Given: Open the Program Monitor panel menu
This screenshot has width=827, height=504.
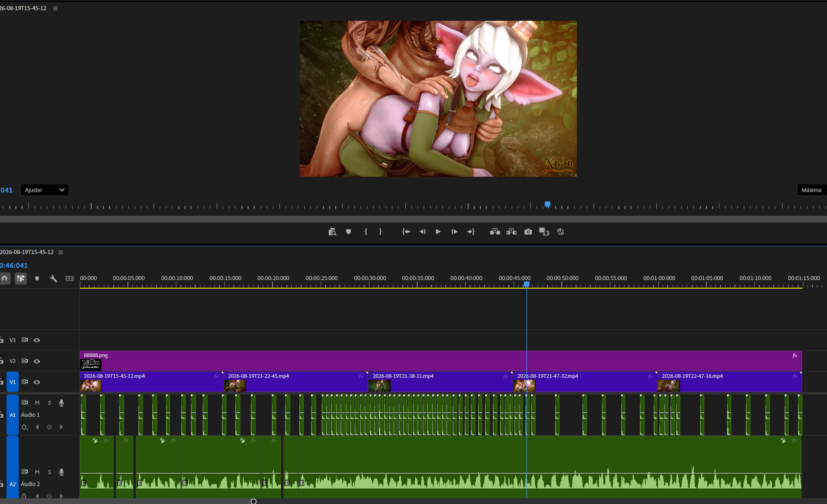Looking at the screenshot, I should pos(55,8).
